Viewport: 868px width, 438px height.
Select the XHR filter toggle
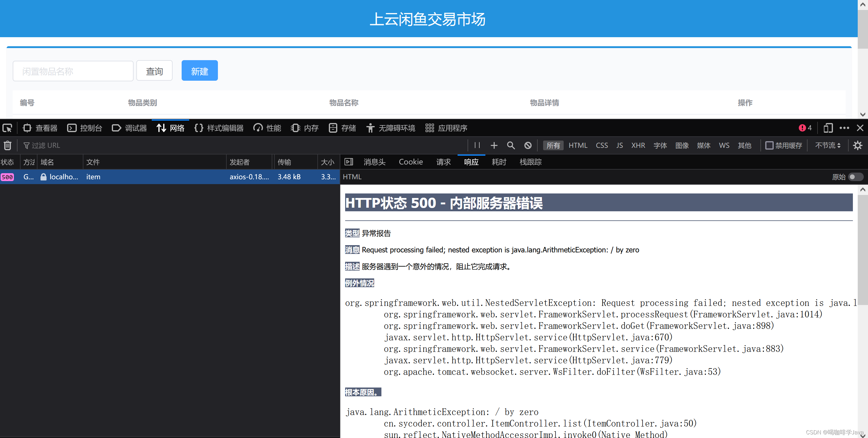point(638,145)
